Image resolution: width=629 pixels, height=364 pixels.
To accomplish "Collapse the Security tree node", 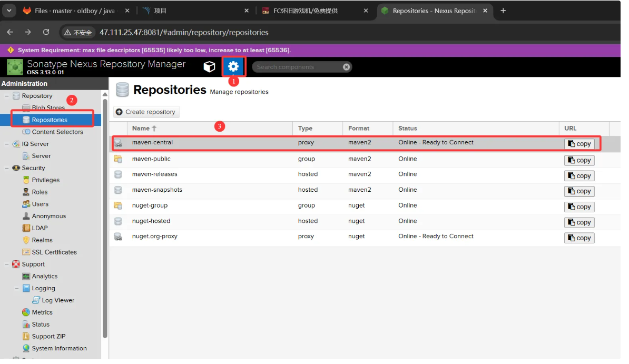I will (6, 168).
